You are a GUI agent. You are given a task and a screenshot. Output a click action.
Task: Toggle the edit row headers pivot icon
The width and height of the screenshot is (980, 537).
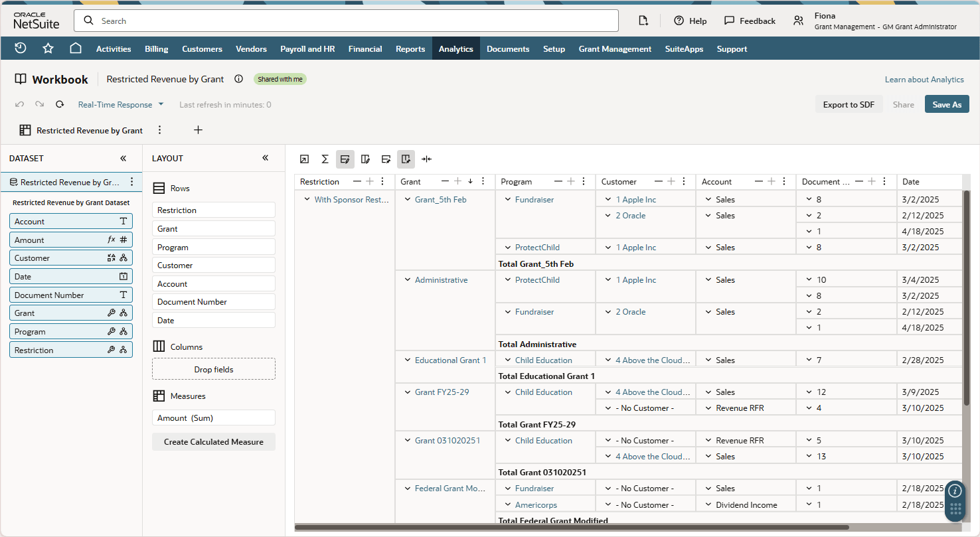[x=345, y=159]
